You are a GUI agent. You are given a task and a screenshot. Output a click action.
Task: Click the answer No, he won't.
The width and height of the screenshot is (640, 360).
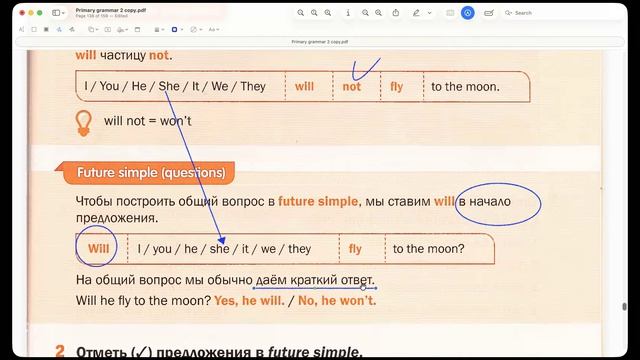point(337,301)
